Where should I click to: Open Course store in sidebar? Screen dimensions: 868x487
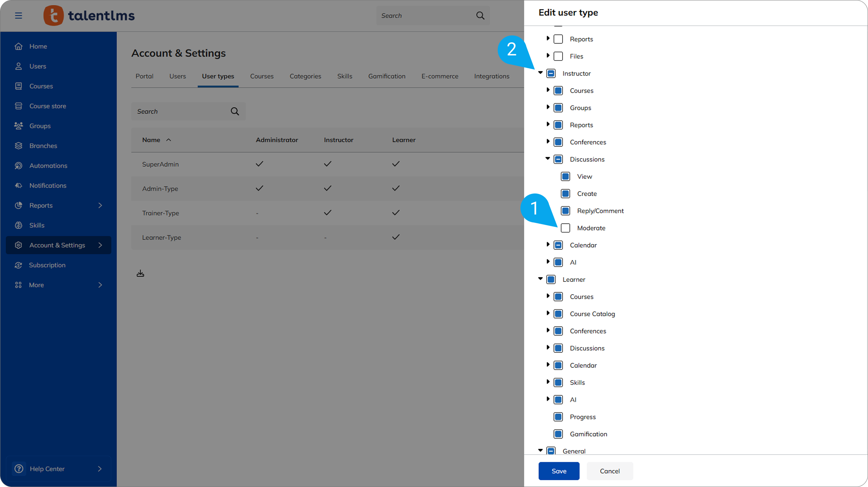48,106
